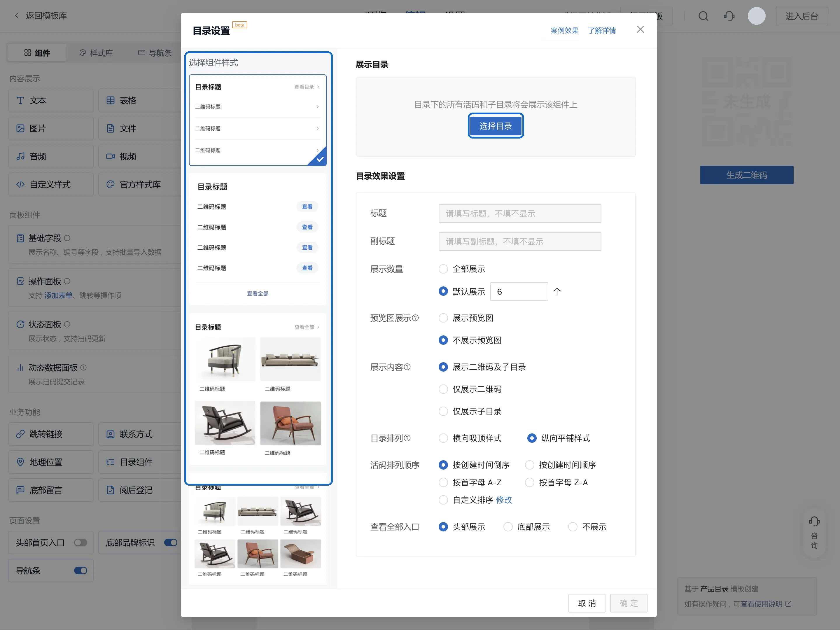
Task: Choose 仅展示二维码 radio option
Action: pyautogui.click(x=443, y=389)
